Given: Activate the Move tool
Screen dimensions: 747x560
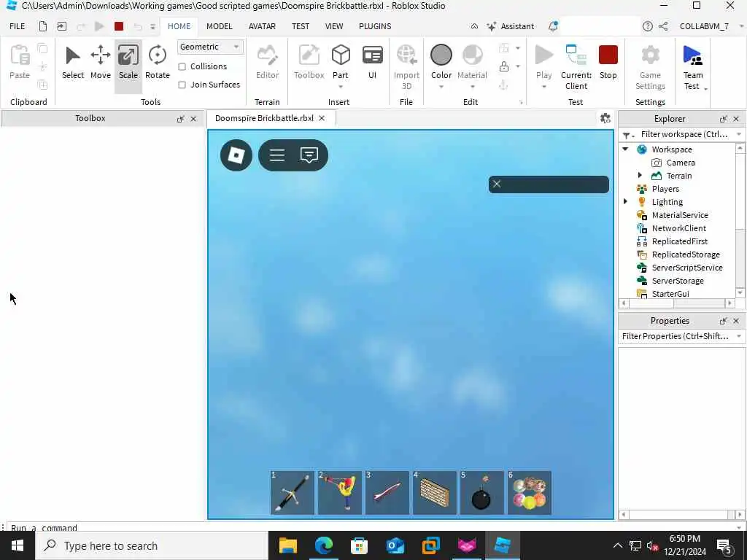Looking at the screenshot, I should pyautogui.click(x=101, y=63).
